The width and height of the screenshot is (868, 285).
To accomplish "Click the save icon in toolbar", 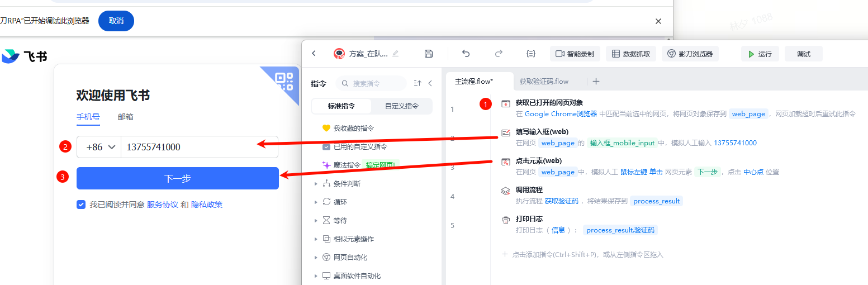I will [429, 54].
